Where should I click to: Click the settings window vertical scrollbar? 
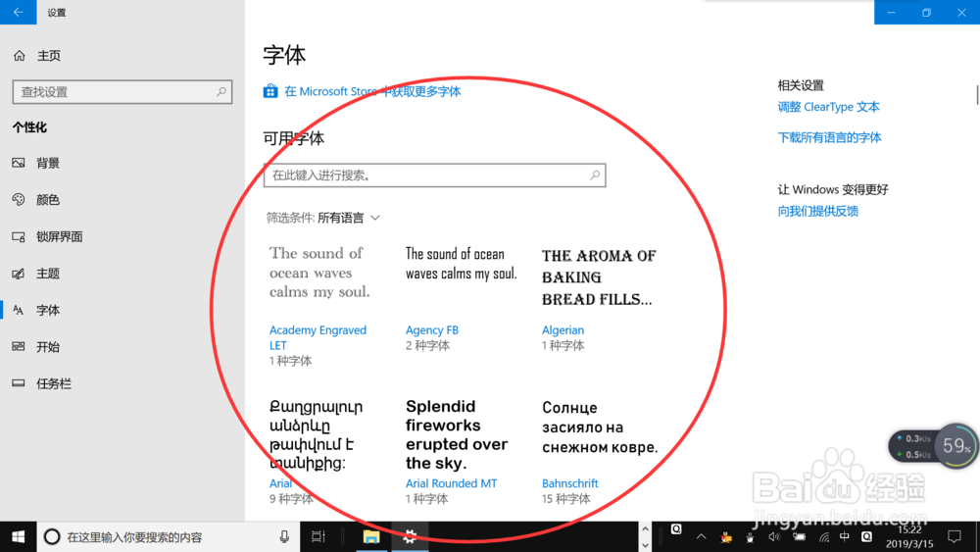point(977,95)
